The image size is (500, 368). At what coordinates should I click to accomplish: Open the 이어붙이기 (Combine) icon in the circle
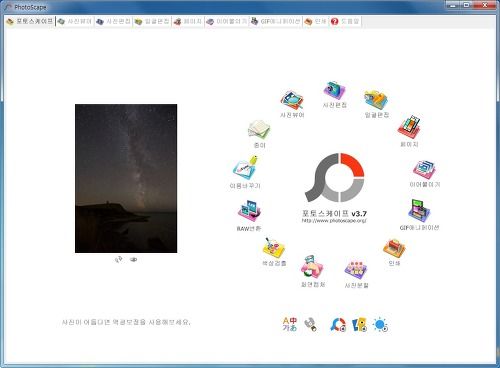(424, 169)
